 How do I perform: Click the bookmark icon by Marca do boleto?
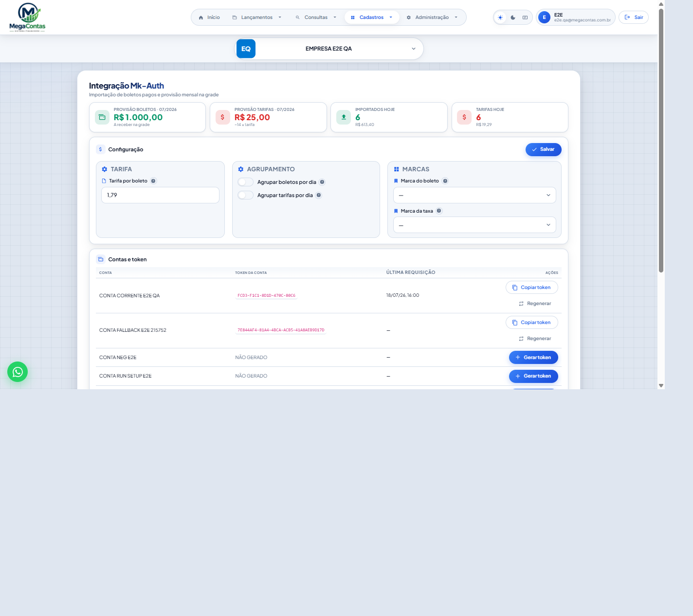396,181
